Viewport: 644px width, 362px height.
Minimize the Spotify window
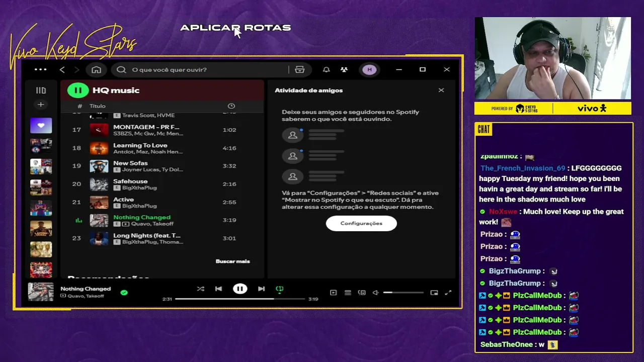[399, 69]
